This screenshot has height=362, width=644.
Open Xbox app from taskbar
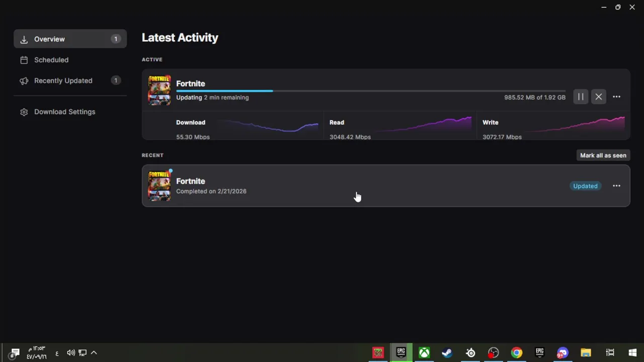(x=424, y=352)
